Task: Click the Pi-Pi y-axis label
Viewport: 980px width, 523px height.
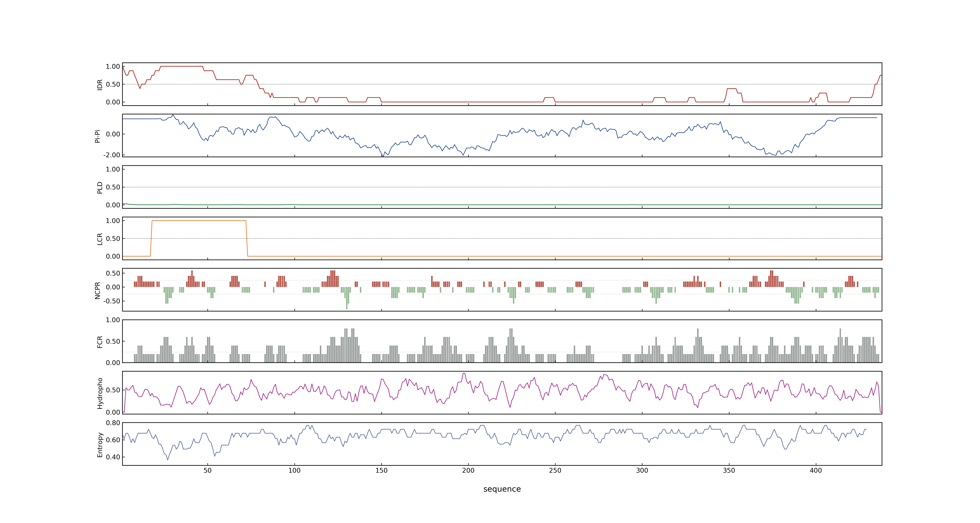Action: pyautogui.click(x=97, y=136)
